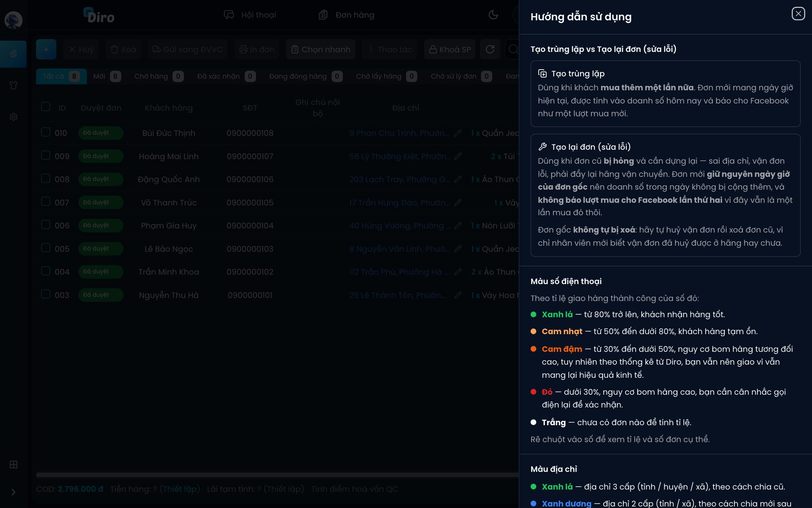Click Gửi sang ĐVVC button
This screenshot has width=812, height=508.
point(188,49)
